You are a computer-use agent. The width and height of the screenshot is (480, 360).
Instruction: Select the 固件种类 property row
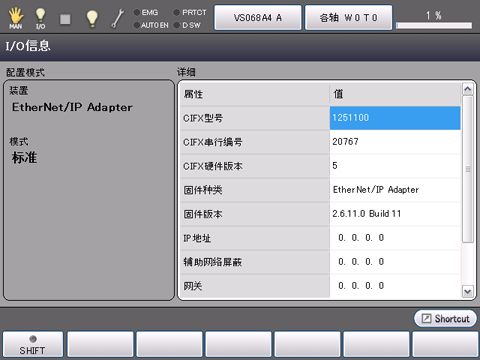tap(255, 190)
